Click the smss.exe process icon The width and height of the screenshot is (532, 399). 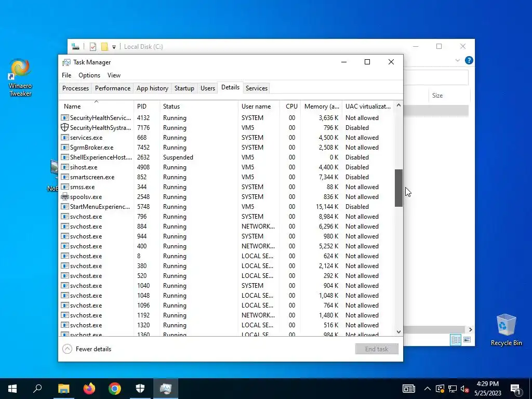[x=64, y=187]
